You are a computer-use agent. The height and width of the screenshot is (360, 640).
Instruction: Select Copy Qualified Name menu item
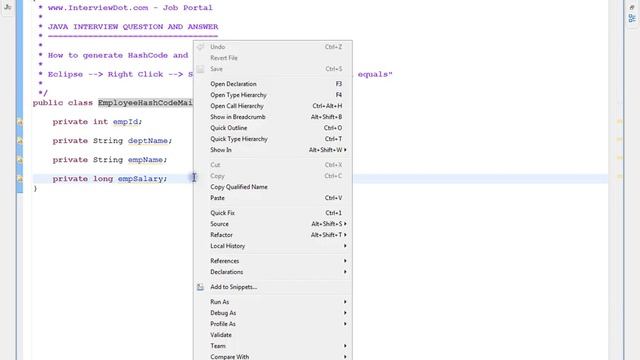pos(272,187)
